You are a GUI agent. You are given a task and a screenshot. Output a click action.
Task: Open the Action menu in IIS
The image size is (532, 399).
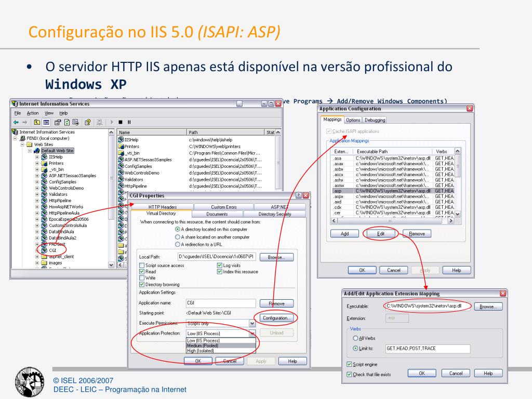point(33,113)
